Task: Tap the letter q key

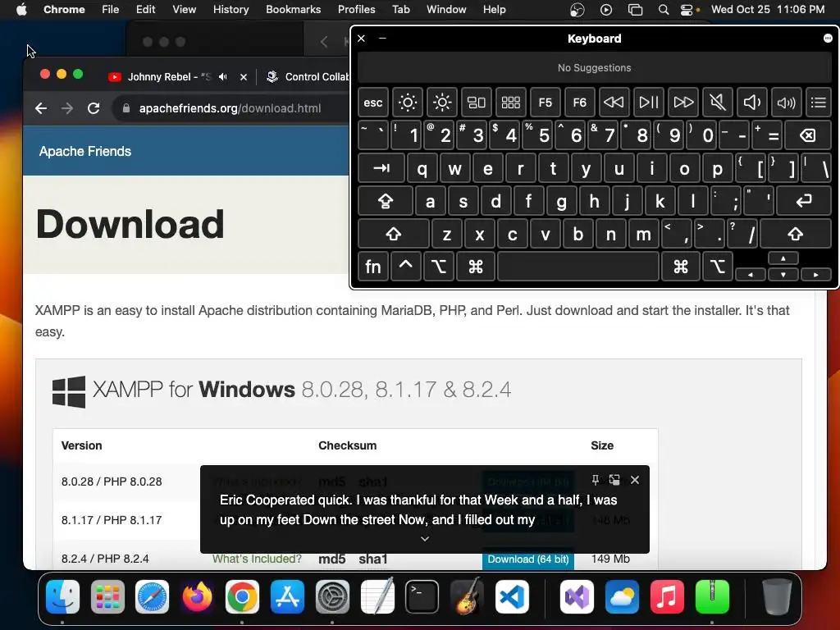Action: pyautogui.click(x=422, y=169)
